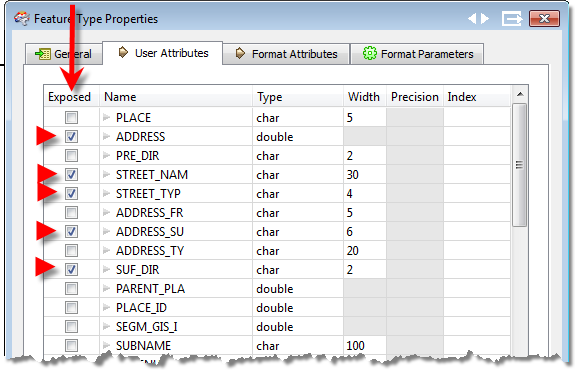Enable Exposed for SEGM_GIS_I
Screen dimensions: 575x370
(72, 327)
